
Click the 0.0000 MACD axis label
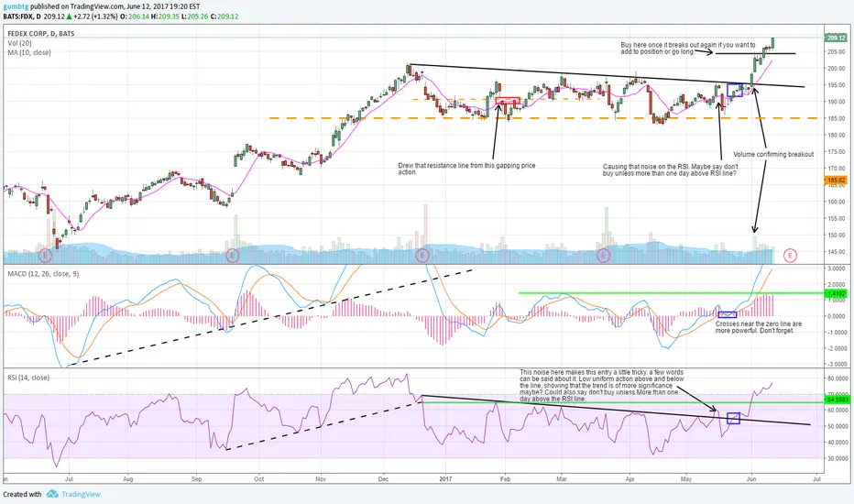836,316
